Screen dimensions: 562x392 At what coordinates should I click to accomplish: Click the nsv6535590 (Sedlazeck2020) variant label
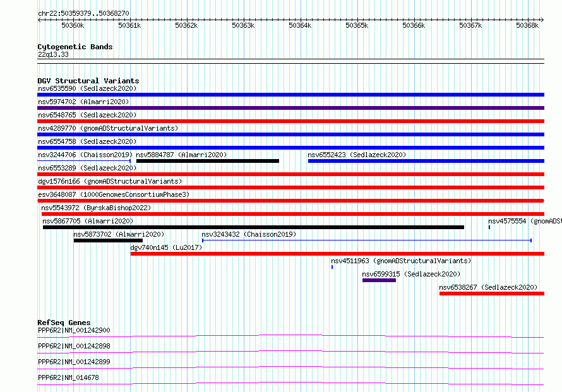coord(87,88)
